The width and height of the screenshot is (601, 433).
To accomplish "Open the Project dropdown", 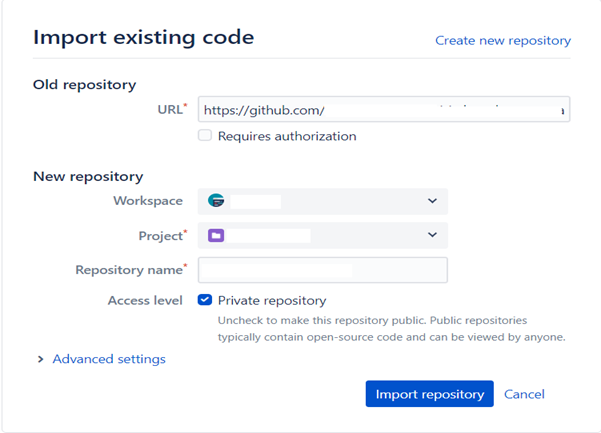I will [x=323, y=235].
